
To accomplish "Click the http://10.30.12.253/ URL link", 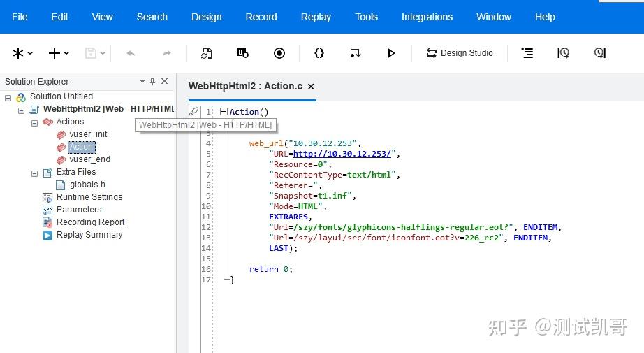I will pos(344,154).
